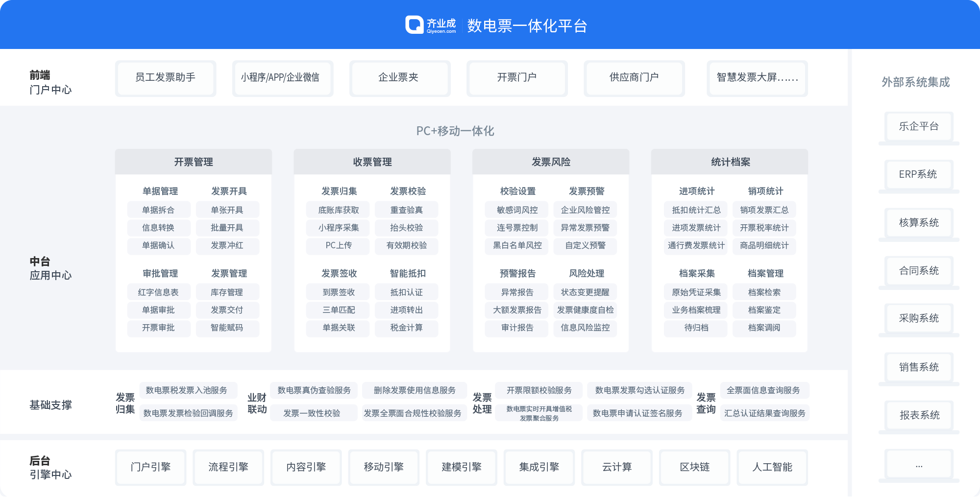Select 全票面信息查询服务 tag
Image resolution: width=980 pixels, height=498 pixels.
click(763, 390)
